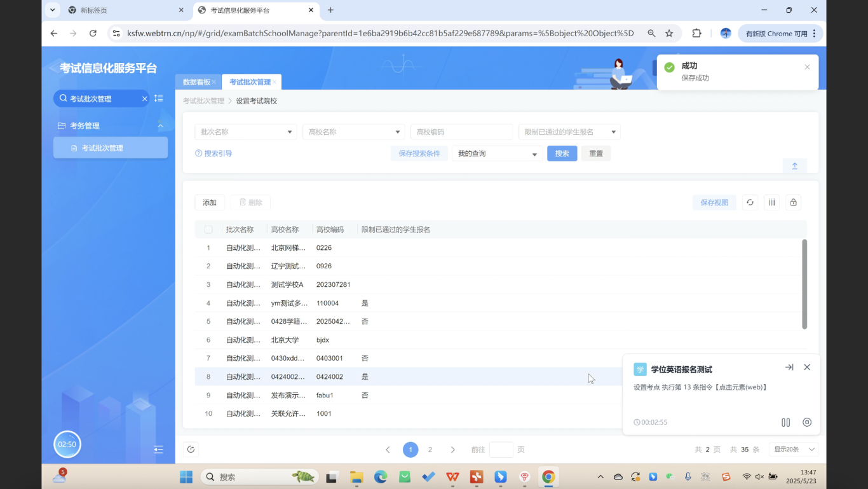The width and height of the screenshot is (868, 489).
Task: Toggle the select-all checkbox in table header
Action: tap(208, 230)
